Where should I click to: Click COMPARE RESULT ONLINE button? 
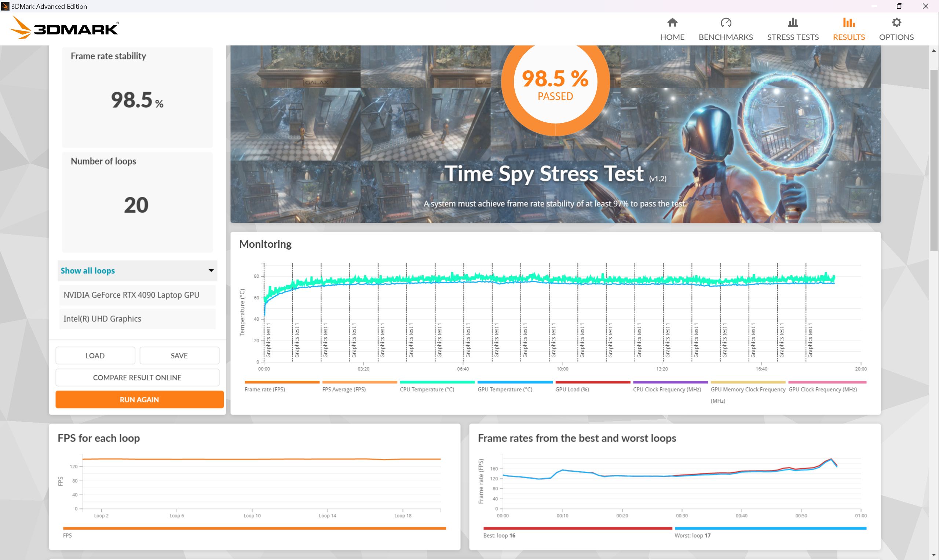[x=138, y=377]
